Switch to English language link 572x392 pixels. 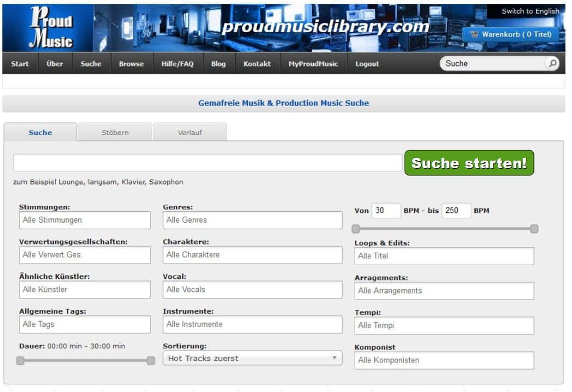pyautogui.click(x=530, y=11)
